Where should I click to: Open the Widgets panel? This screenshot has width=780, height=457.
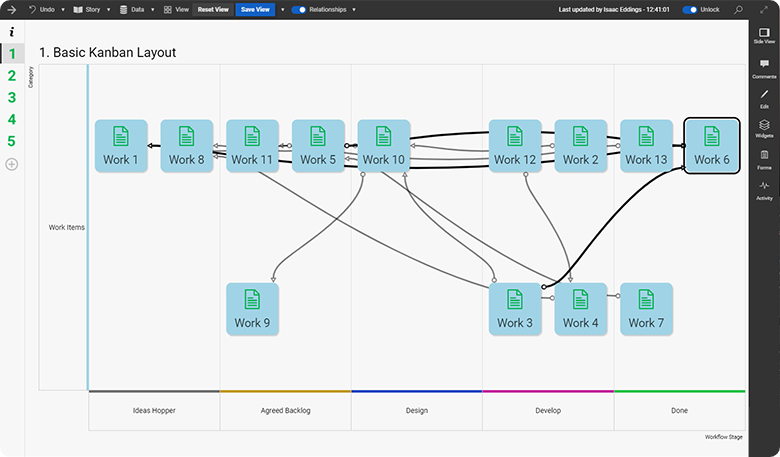pos(764,129)
